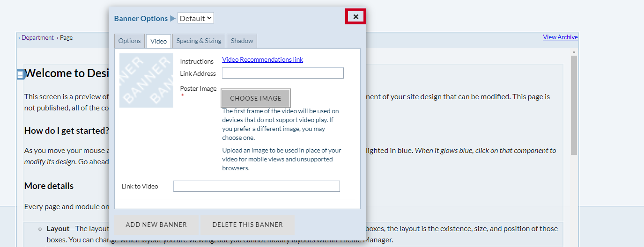The width and height of the screenshot is (644, 247).
Task: Click the 'More details' heading
Action: (49, 186)
